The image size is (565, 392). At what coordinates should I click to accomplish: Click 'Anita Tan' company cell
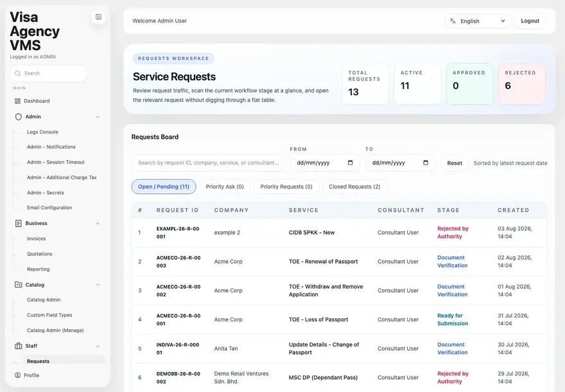(225, 348)
